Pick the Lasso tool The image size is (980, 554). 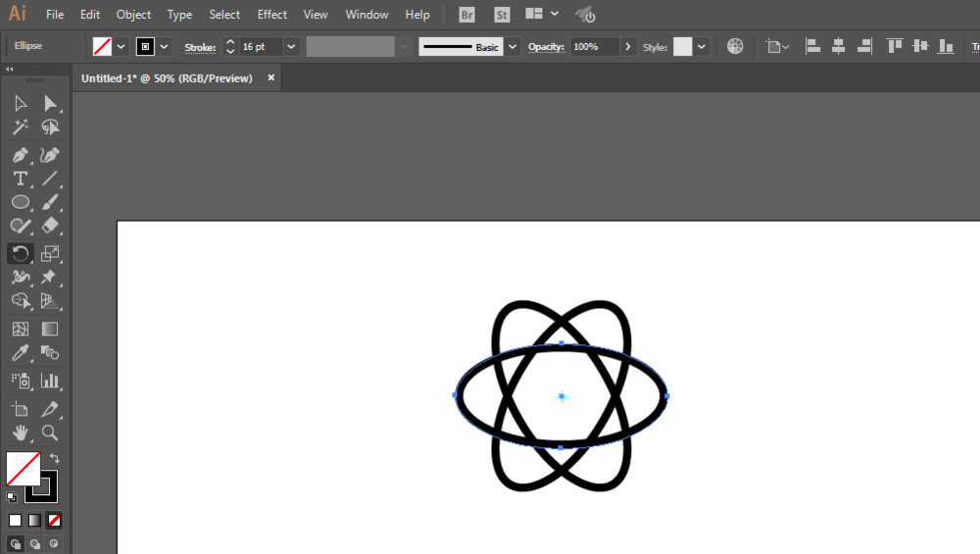pyautogui.click(x=50, y=126)
